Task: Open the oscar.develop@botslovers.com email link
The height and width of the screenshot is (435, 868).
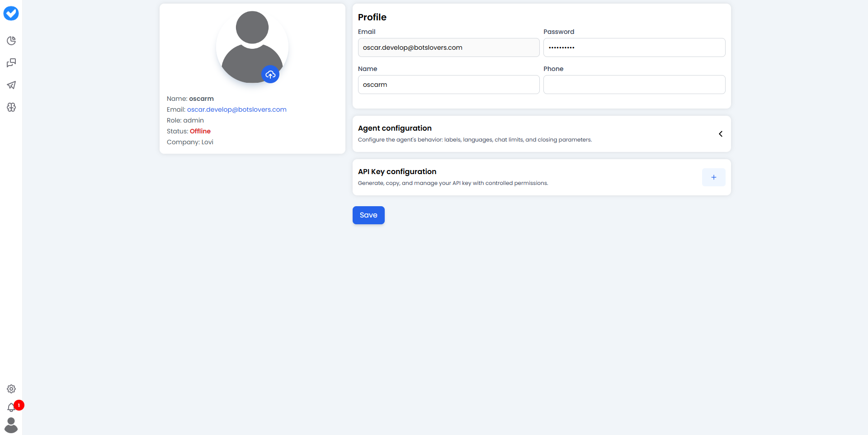Action: click(x=236, y=109)
